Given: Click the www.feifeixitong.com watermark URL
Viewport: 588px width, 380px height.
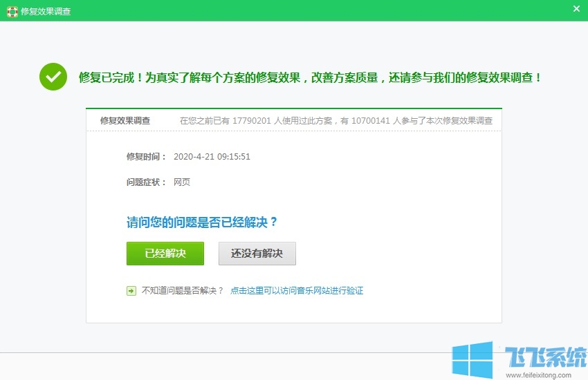Looking at the screenshot, I should pyautogui.click(x=538, y=375).
